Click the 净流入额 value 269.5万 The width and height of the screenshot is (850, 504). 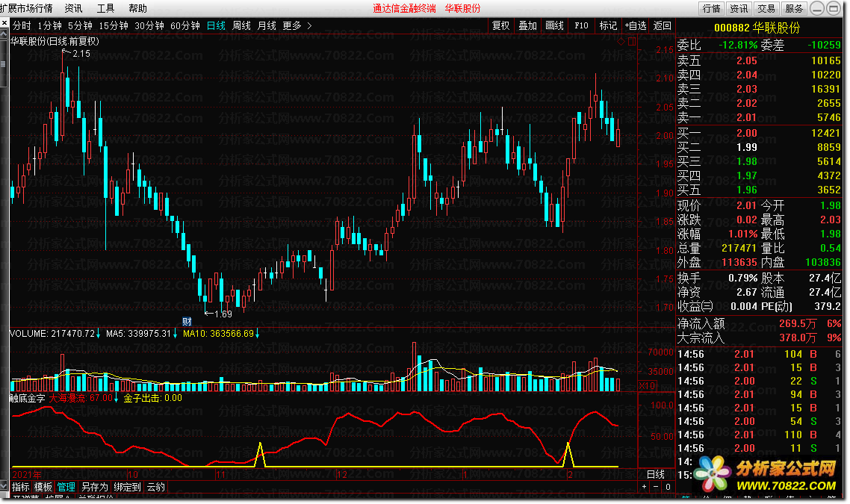click(x=798, y=323)
